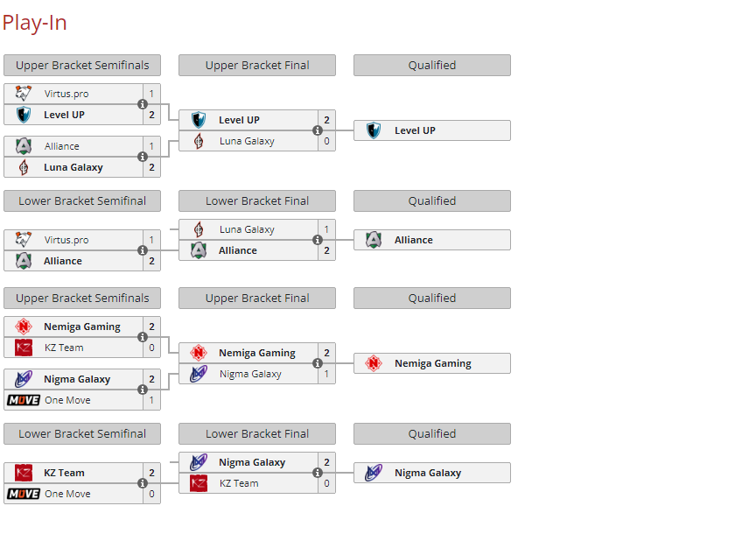This screenshot has height=534, width=756.
Task: Click the Play-In section heading
Action: [35, 23]
